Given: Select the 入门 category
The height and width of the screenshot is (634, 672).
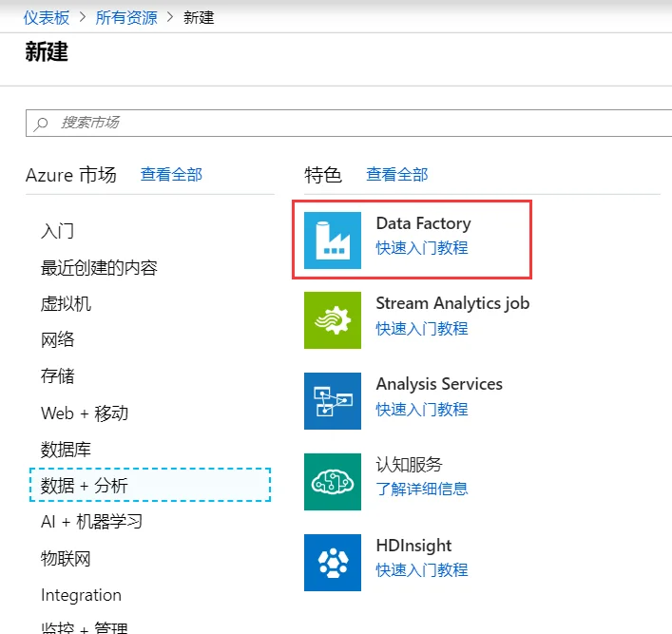Looking at the screenshot, I should tap(57, 231).
